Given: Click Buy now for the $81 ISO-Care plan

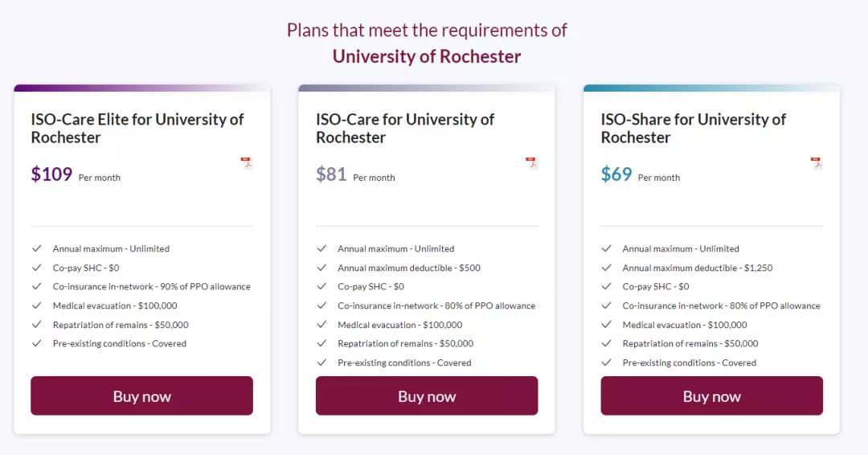Looking at the screenshot, I should [x=427, y=396].
